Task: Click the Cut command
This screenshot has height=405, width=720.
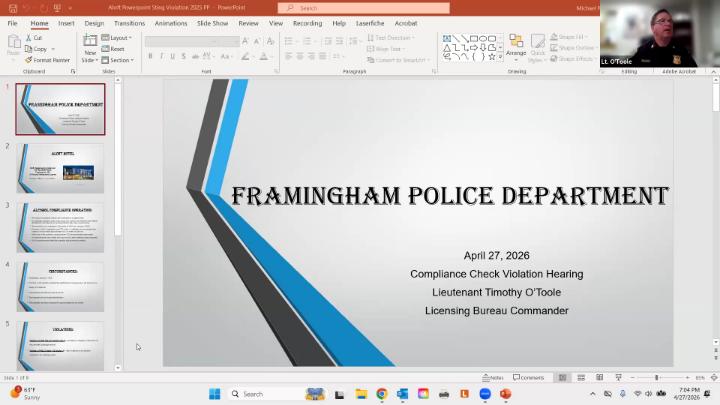Action: [35, 38]
